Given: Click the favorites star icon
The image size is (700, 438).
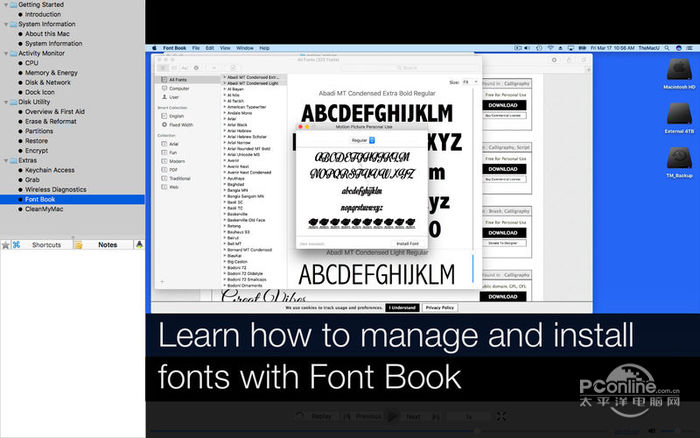Looking at the screenshot, I should (5, 245).
